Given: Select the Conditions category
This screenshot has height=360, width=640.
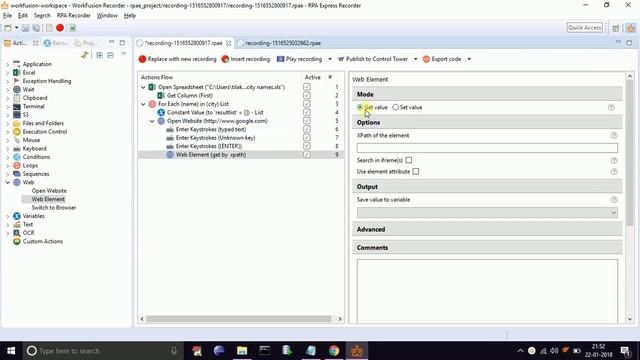Looking at the screenshot, I should (36, 157).
